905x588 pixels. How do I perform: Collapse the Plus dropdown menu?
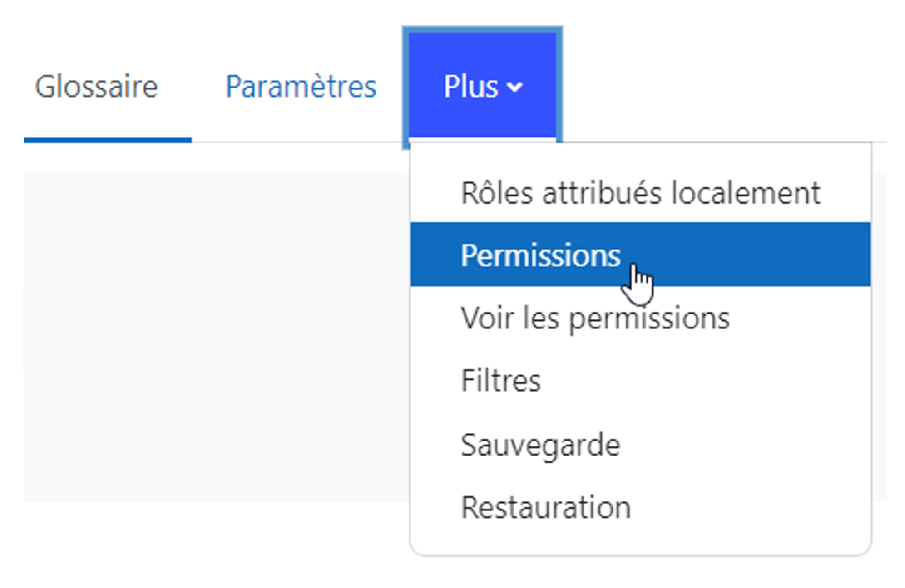tap(482, 86)
